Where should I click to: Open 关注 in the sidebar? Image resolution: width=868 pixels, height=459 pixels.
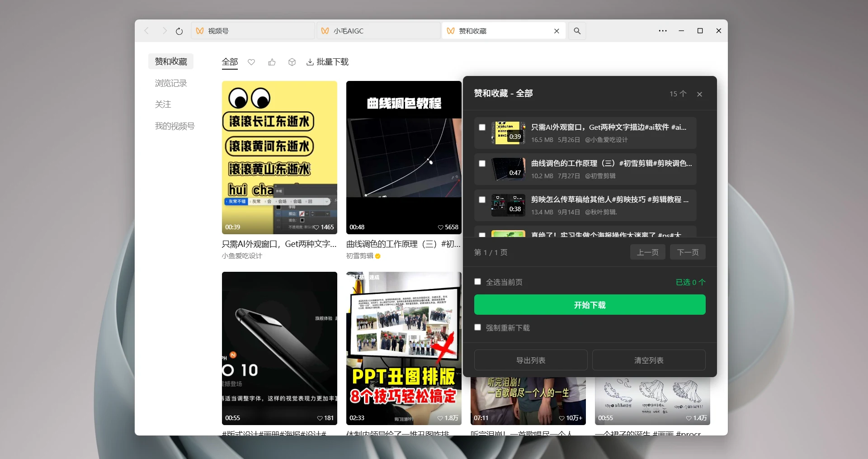pyautogui.click(x=163, y=104)
